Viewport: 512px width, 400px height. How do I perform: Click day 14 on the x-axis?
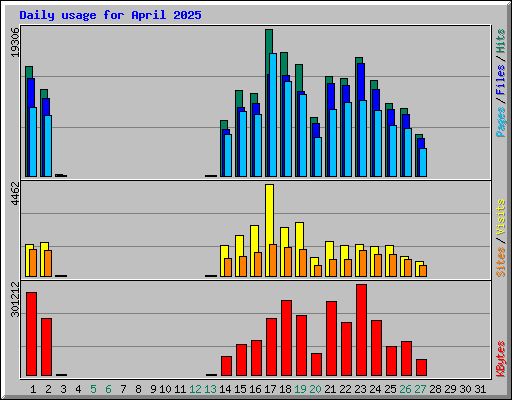point(225,389)
